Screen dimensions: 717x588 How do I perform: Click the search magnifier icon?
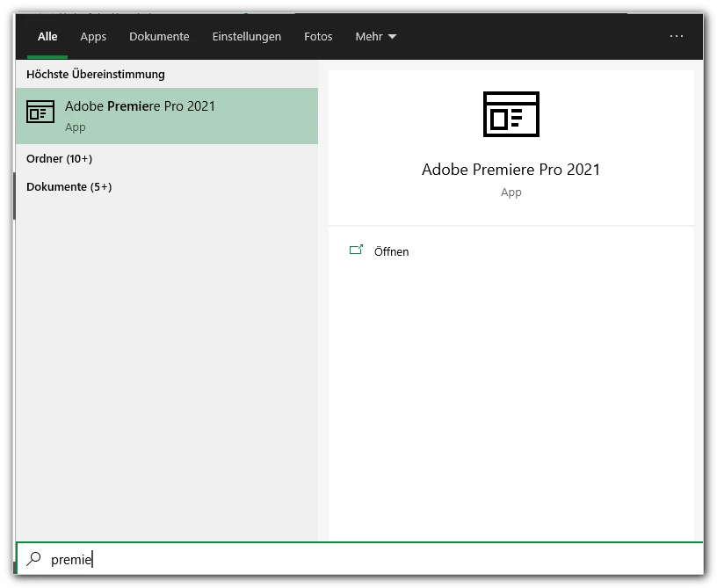(34, 559)
